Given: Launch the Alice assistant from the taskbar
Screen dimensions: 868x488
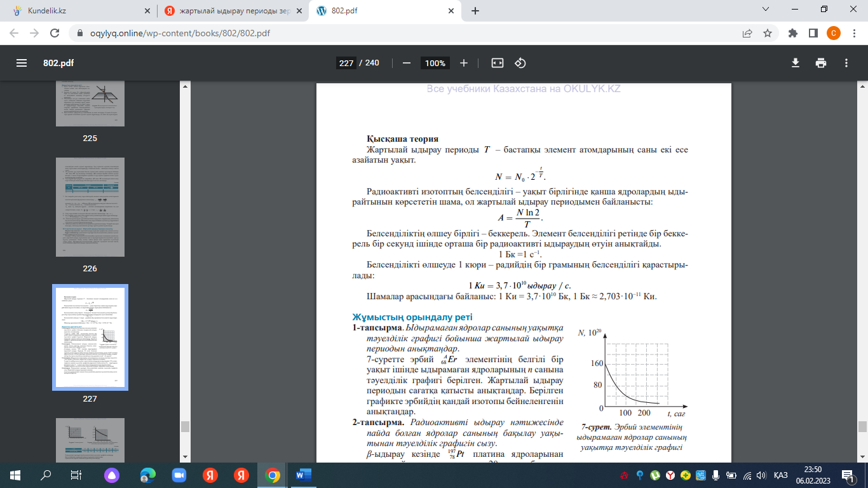Looking at the screenshot, I should pos(111,475).
